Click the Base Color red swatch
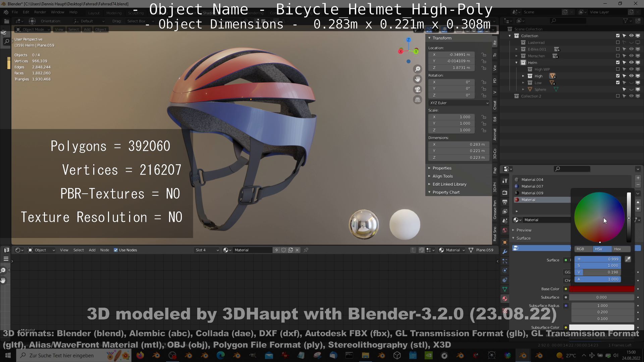Viewport: 644px width, 362px height. pyautogui.click(x=601, y=289)
